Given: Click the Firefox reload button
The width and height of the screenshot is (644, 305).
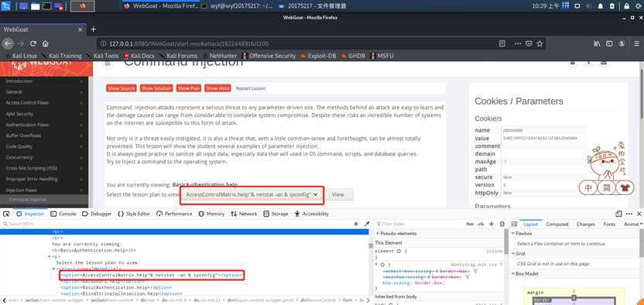Looking at the screenshot, I should 33,43.
